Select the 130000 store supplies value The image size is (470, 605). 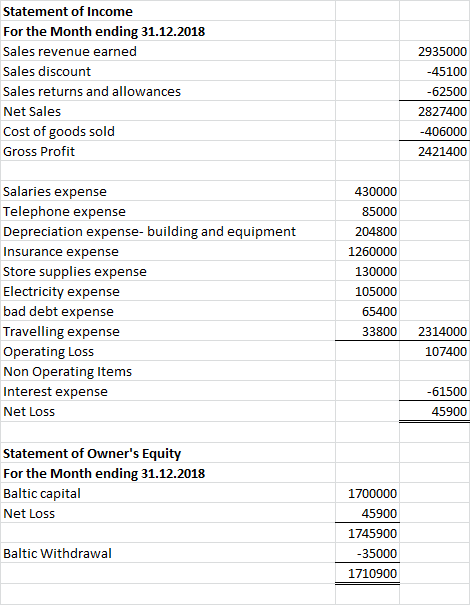[x=367, y=271]
